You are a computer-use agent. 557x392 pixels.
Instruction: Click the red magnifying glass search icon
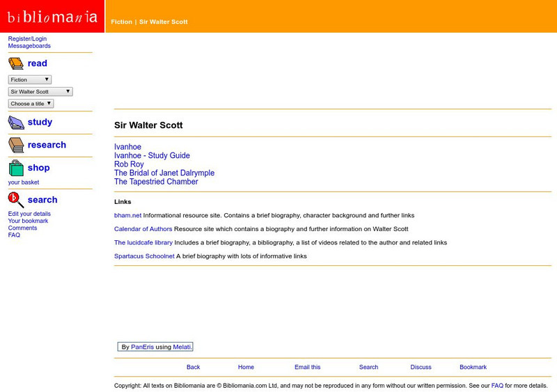(16, 200)
